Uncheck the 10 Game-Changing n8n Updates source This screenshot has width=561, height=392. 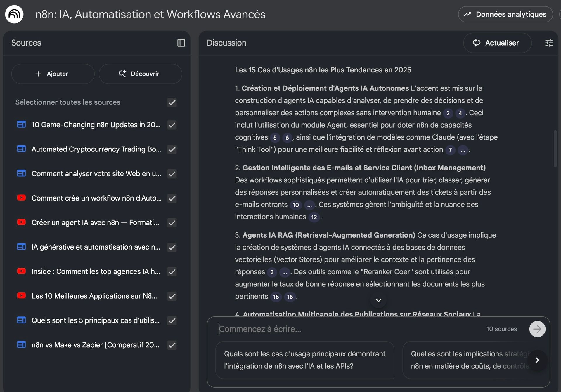172,125
